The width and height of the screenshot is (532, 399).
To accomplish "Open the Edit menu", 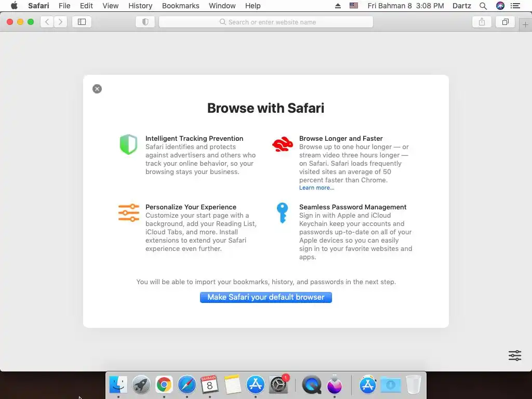I will click(x=86, y=6).
